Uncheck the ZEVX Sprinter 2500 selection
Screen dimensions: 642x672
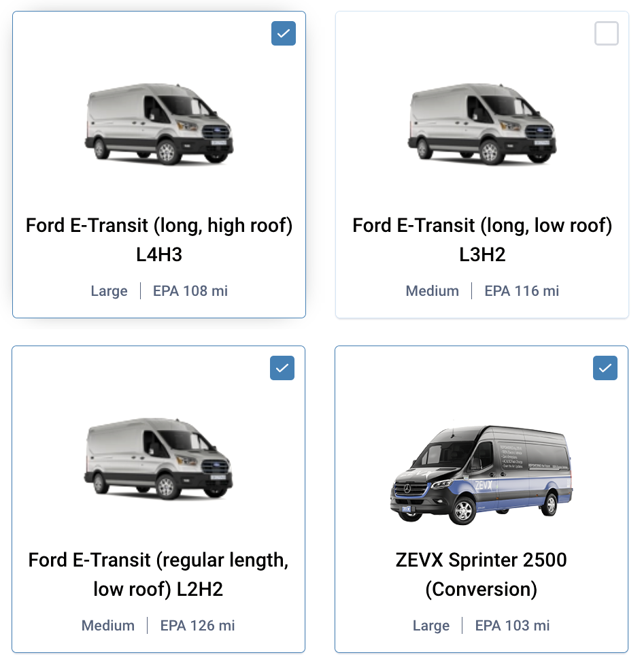point(605,367)
